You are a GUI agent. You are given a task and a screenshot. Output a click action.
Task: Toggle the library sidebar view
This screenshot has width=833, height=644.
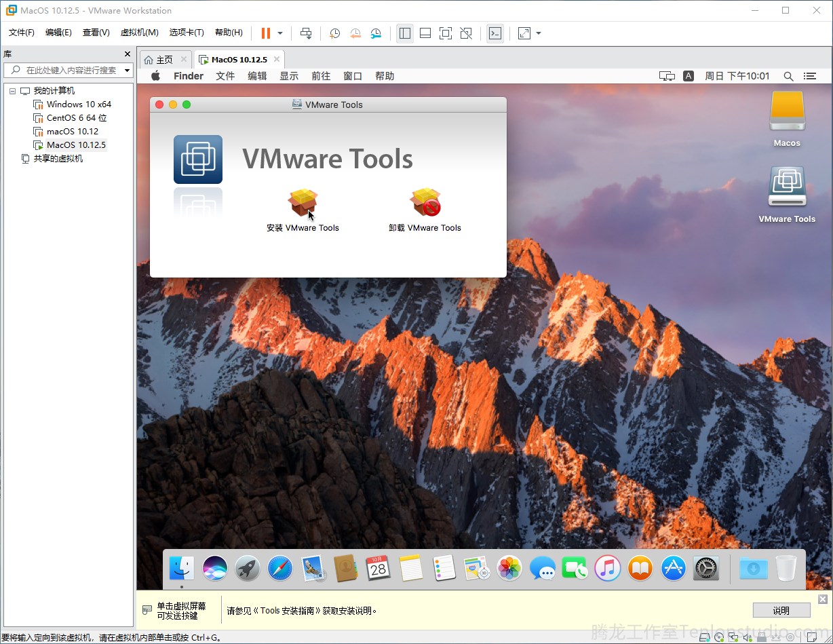pos(405,33)
